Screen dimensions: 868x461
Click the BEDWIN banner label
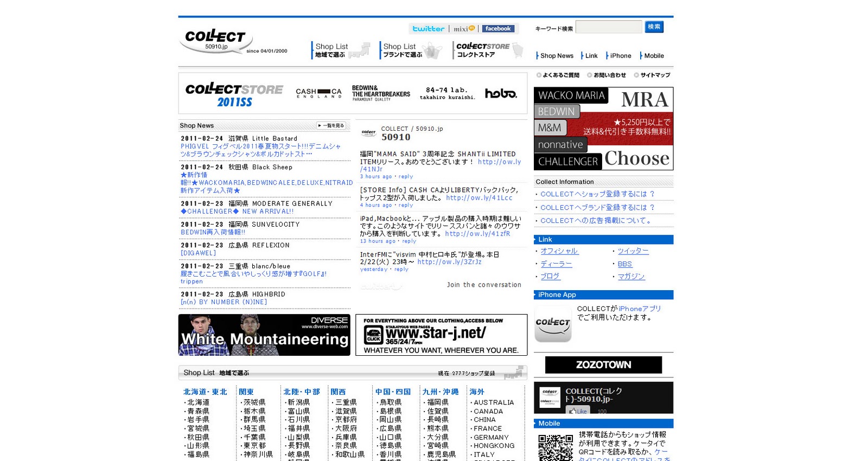[557, 112]
